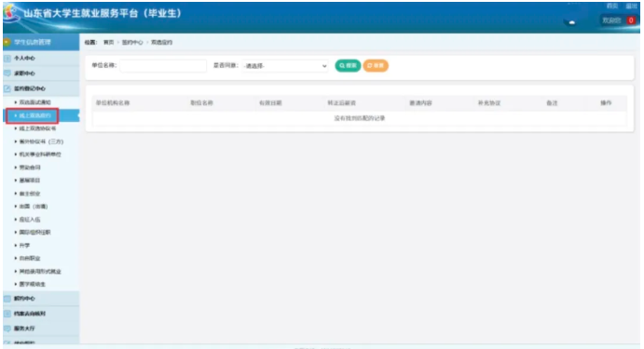Open 省外协议书(三方) in the sidebar
The height and width of the screenshot is (349, 644).
point(41,141)
